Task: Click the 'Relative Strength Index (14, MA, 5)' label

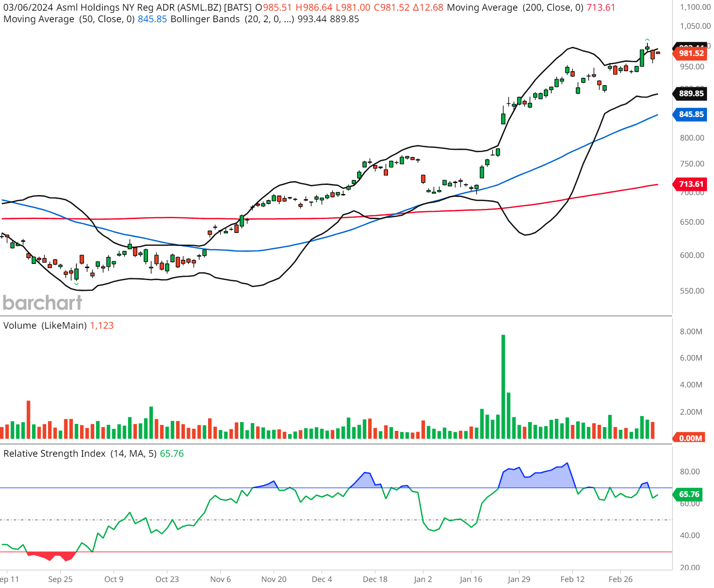Action: pos(80,453)
